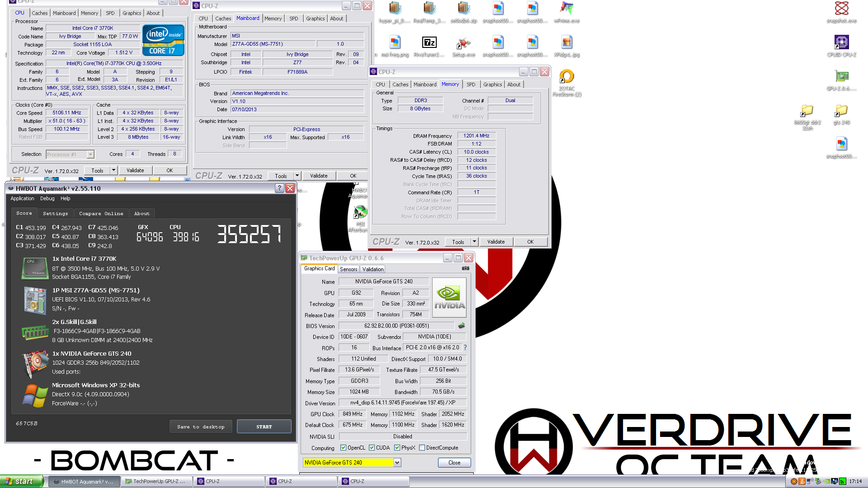Open the Help menu in Aquamark

tap(66, 198)
